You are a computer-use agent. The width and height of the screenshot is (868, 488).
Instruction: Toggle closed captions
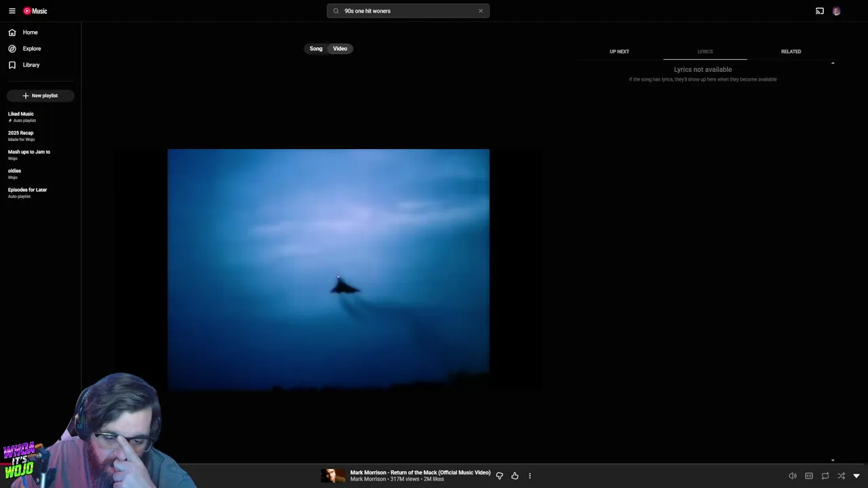pos(809,476)
